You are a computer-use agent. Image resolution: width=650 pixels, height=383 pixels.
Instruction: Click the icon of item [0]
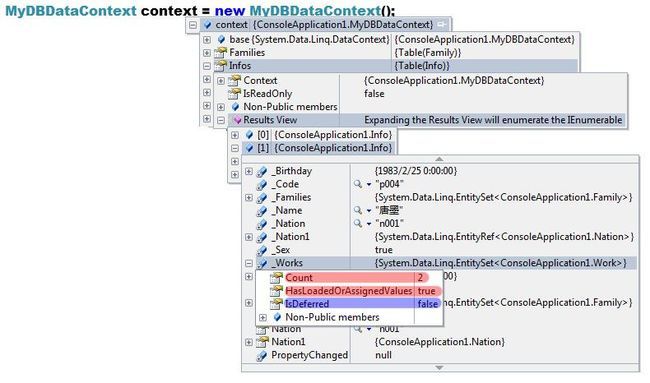click(x=249, y=135)
